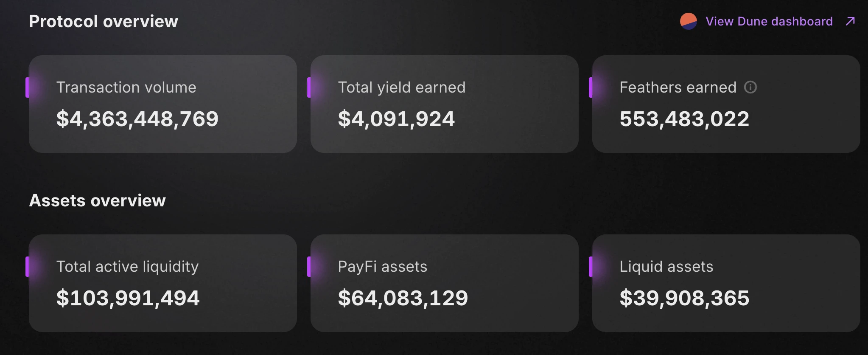Click the purple accent bar on Liquid assets card

[591, 267]
